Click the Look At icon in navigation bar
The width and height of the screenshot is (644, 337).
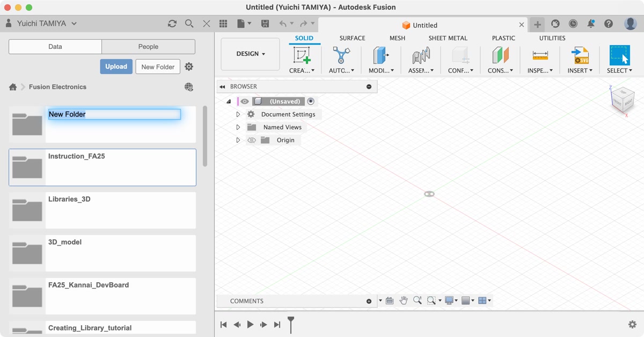(x=390, y=301)
